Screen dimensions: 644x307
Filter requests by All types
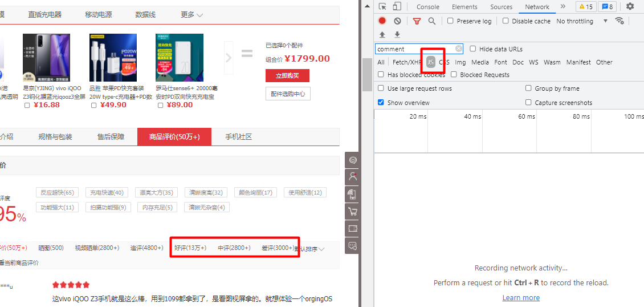click(x=381, y=62)
